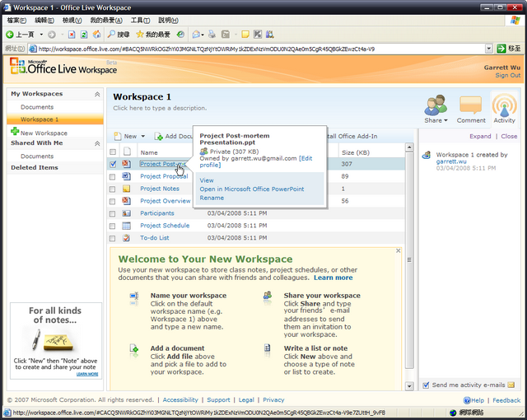Click View in the file popup
The width and height of the screenshot is (527, 420).
click(x=207, y=180)
